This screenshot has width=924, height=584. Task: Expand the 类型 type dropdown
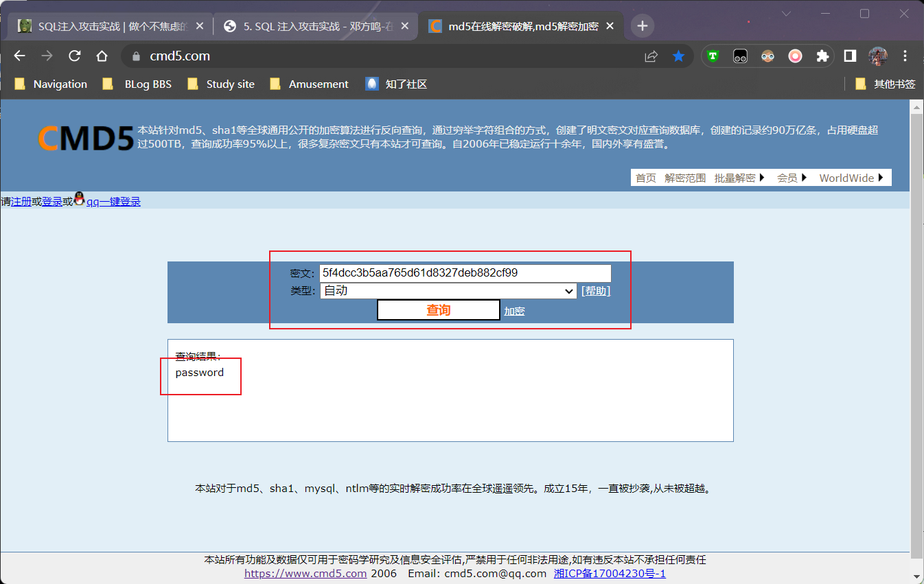click(448, 291)
